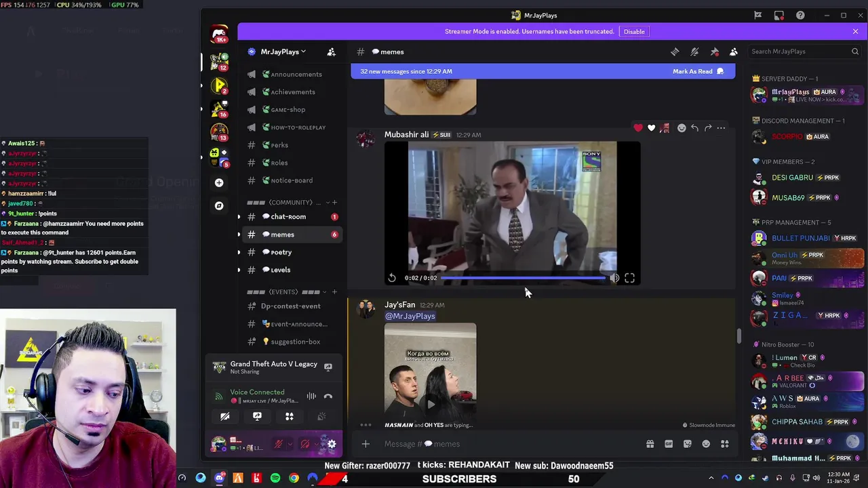Disable Streamer Mode
This screenshot has height=488, width=868.
point(634,31)
